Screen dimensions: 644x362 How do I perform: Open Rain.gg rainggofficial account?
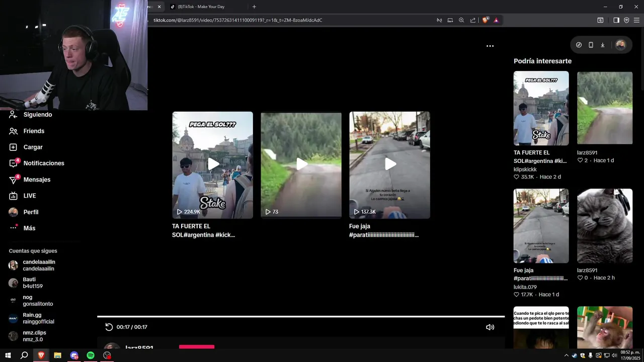(38, 318)
